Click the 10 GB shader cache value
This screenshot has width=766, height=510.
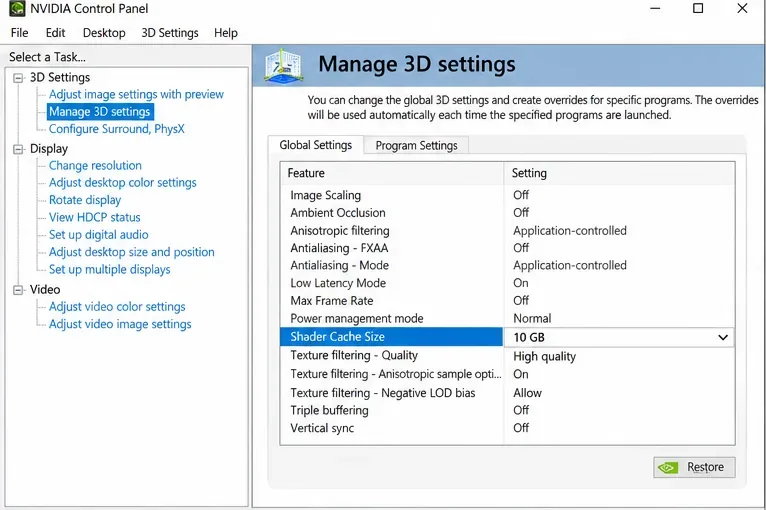[529, 338]
